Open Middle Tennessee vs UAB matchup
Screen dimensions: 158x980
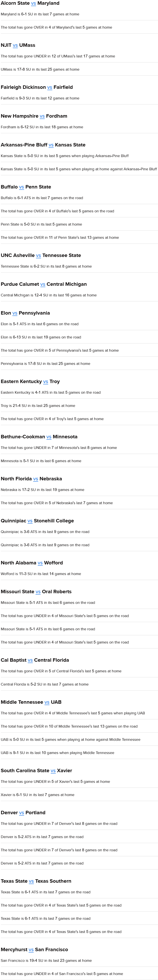pos(47,702)
